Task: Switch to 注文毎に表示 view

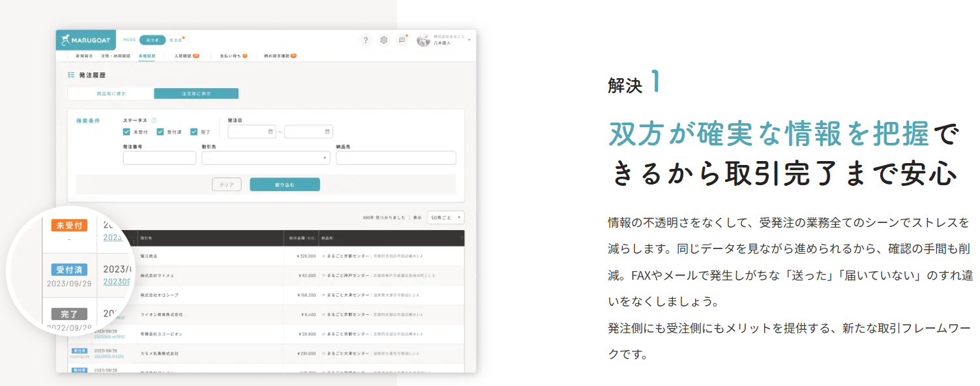Action: (196, 94)
